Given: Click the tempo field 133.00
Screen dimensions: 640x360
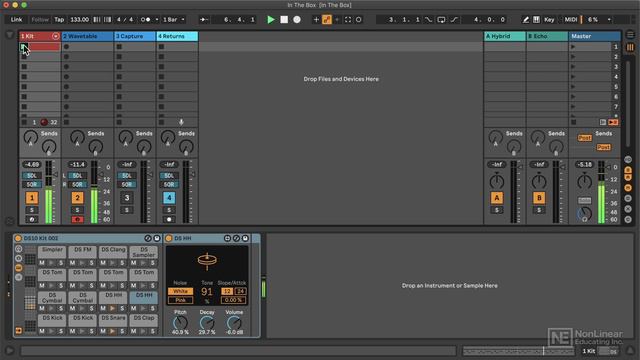Looking at the screenshot, I should pos(80,20).
